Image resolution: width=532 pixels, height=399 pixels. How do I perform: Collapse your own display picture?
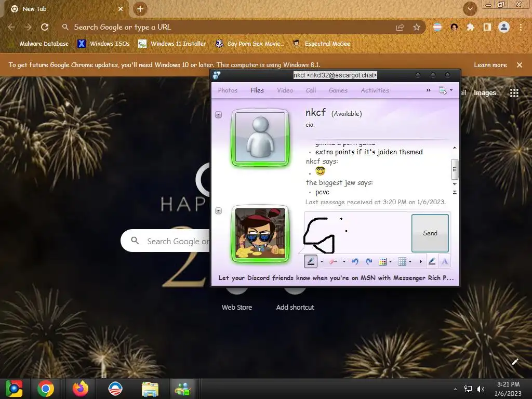point(219,211)
